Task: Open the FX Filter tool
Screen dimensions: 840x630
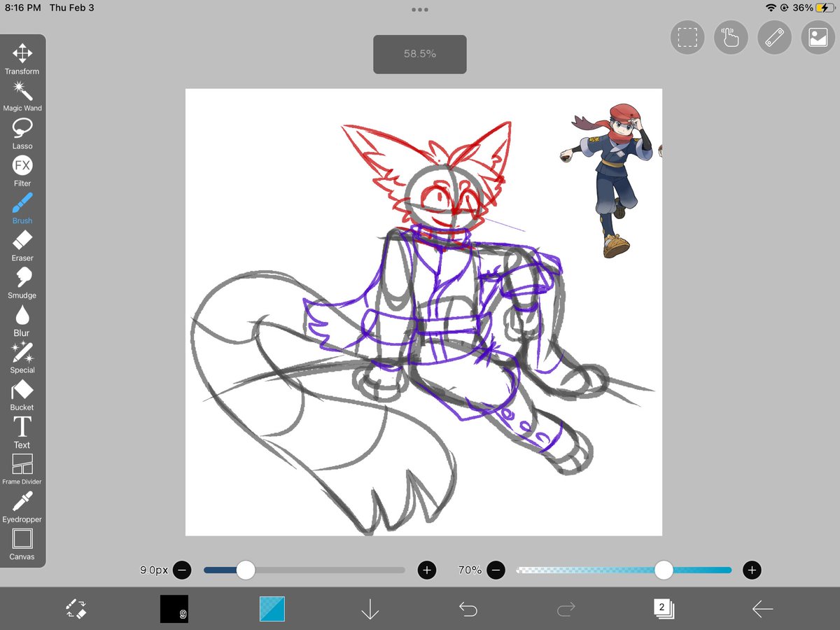Action: point(22,171)
